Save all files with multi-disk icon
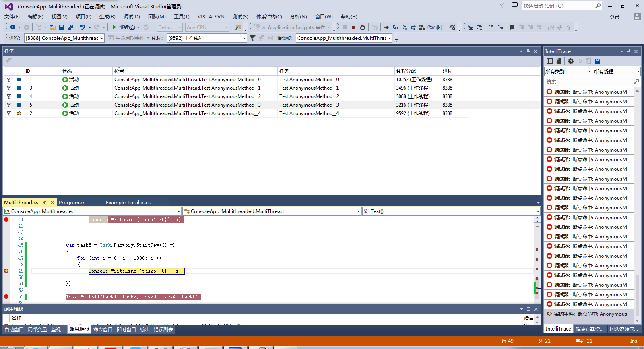The height and width of the screenshot is (349, 644). coord(70,27)
